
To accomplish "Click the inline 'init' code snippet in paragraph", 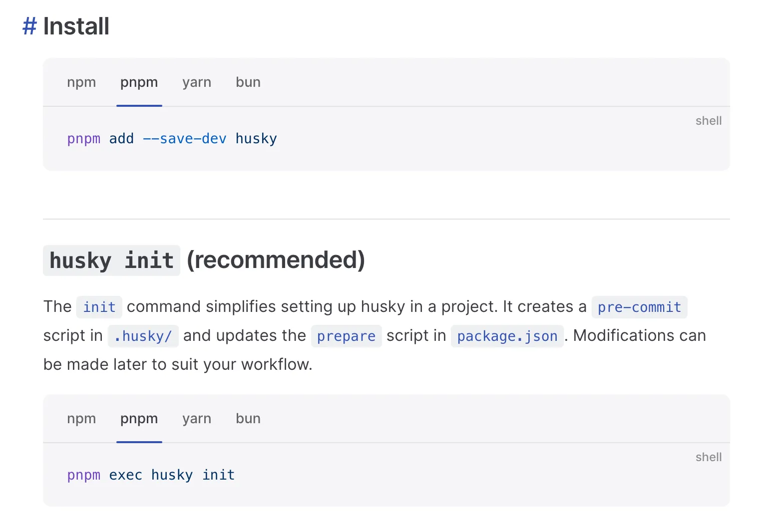I will click(99, 307).
